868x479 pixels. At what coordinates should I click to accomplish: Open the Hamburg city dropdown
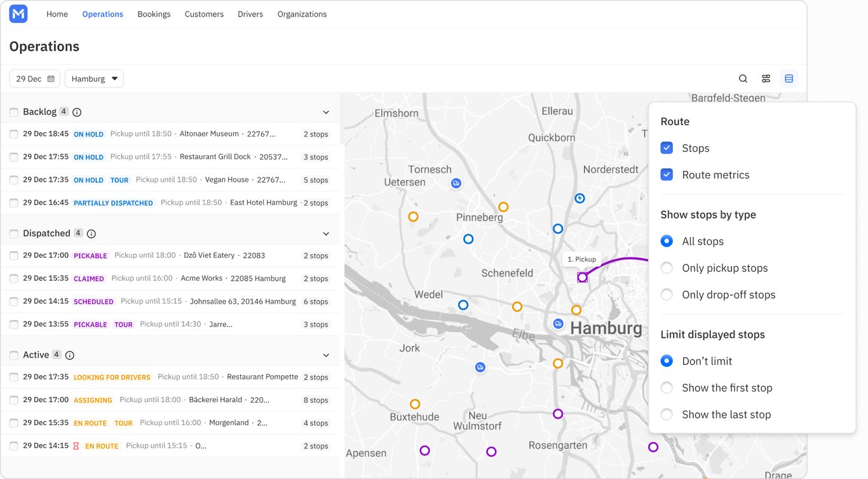click(94, 79)
